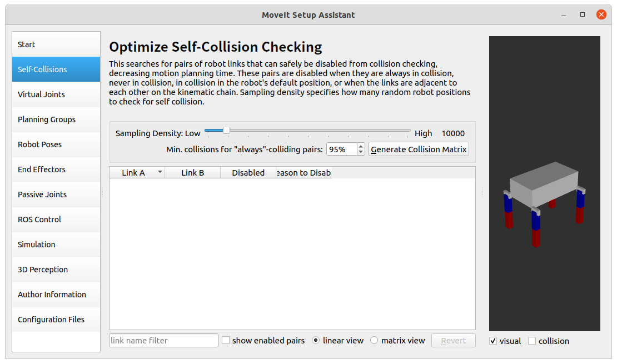Increase min. collisions percentage with up arrow
This screenshot has width=617, height=364.
pos(360,146)
